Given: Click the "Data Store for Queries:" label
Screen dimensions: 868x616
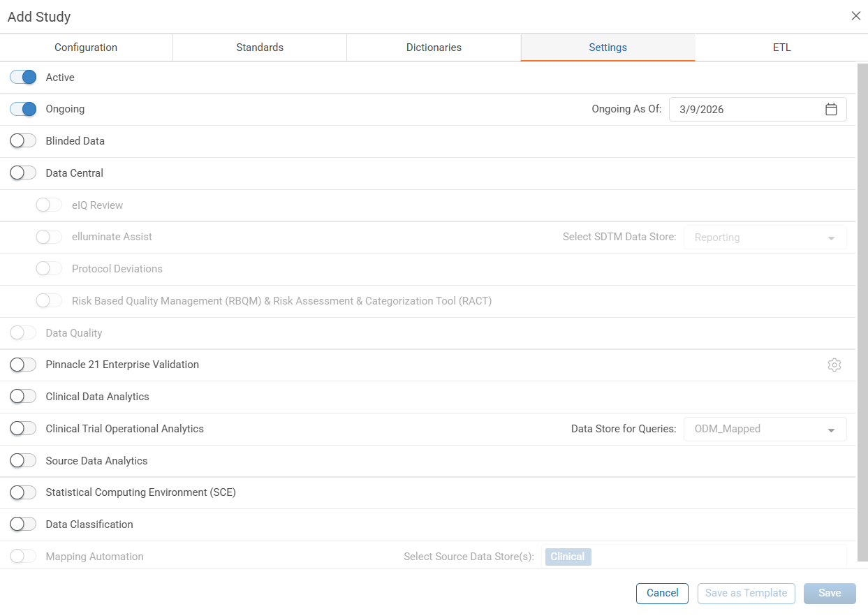Looking at the screenshot, I should [x=624, y=429].
